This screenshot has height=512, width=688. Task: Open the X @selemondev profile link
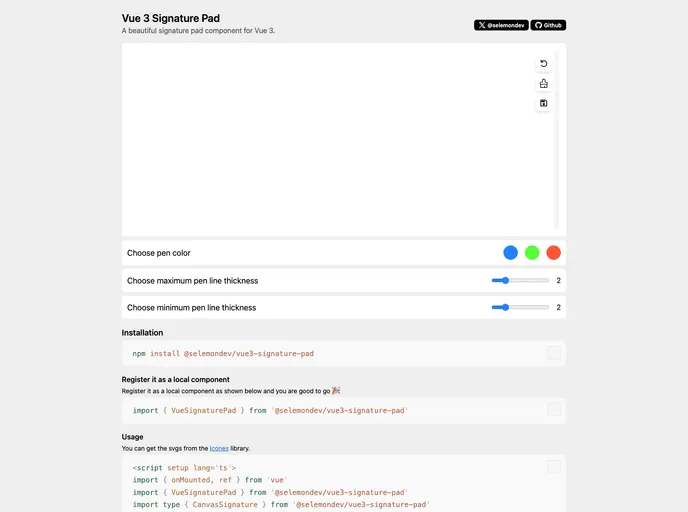tap(501, 25)
